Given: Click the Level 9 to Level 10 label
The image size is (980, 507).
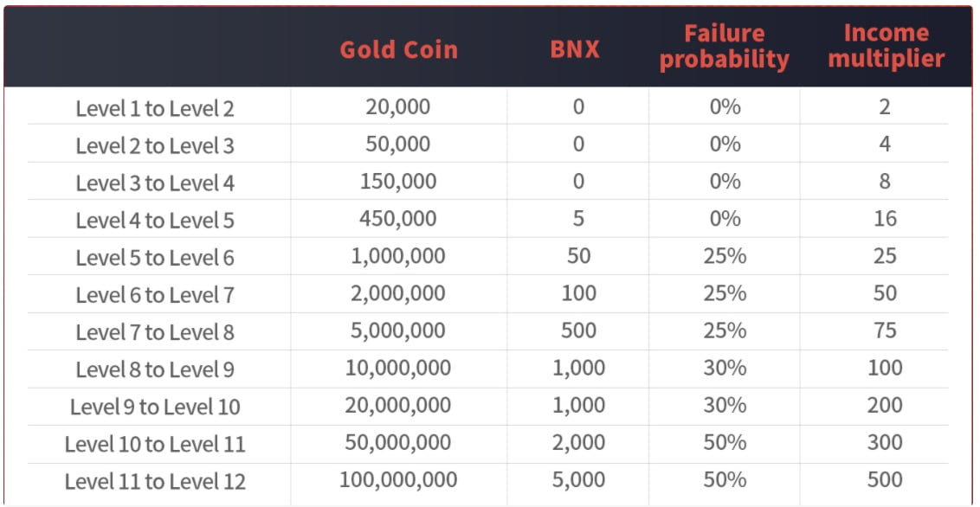Looking at the screenshot, I should point(155,408).
